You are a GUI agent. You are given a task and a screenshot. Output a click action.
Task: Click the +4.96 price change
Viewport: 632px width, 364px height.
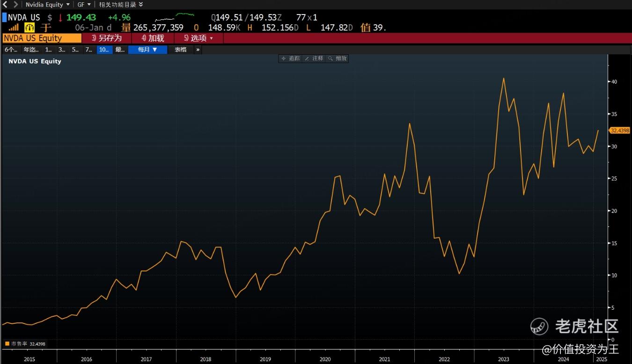pos(119,17)
